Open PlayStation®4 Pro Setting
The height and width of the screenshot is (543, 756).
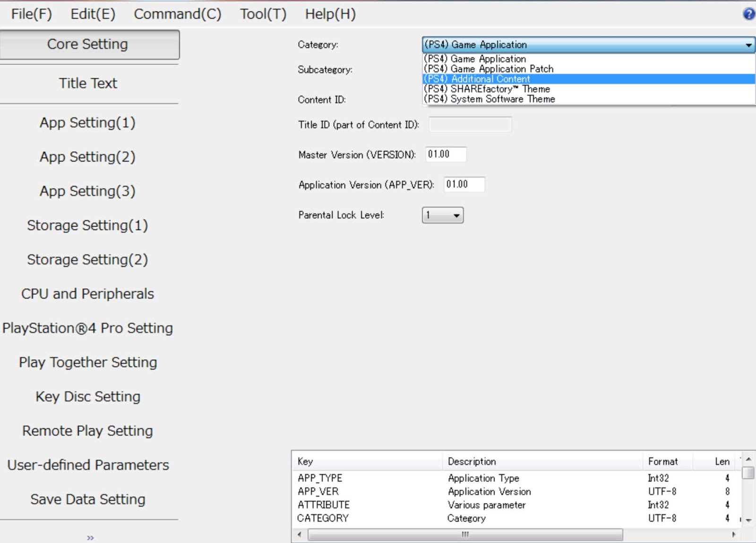pyautogui.click(x=87, y=328)
